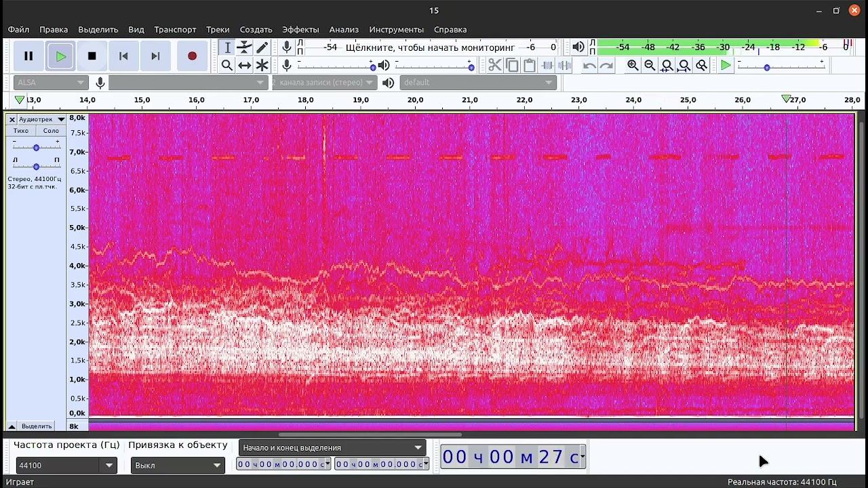The height and width of the screenshot is (488, 868).
Task: Close the audio track with the X
Action: (x=12, y=119)
